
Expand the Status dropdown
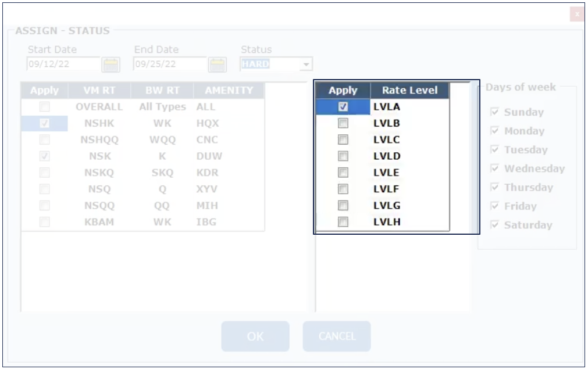307,65
